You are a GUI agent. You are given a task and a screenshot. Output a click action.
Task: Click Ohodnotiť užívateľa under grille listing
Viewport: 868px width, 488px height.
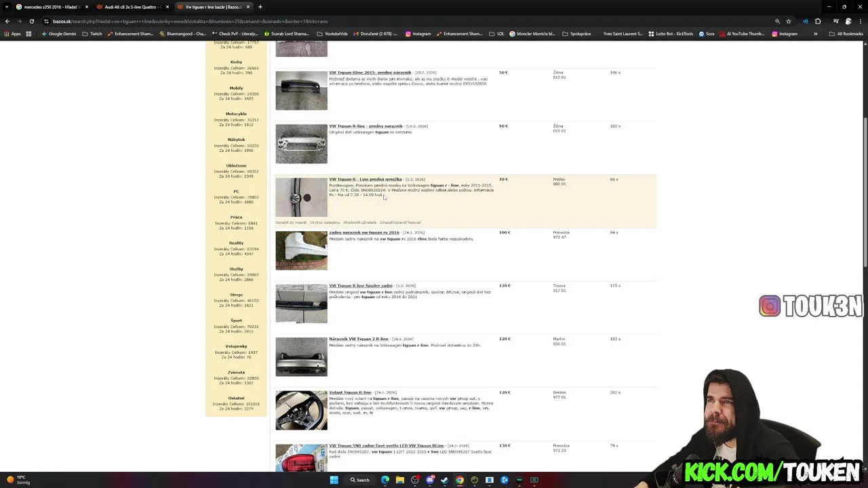coord(359,222)
